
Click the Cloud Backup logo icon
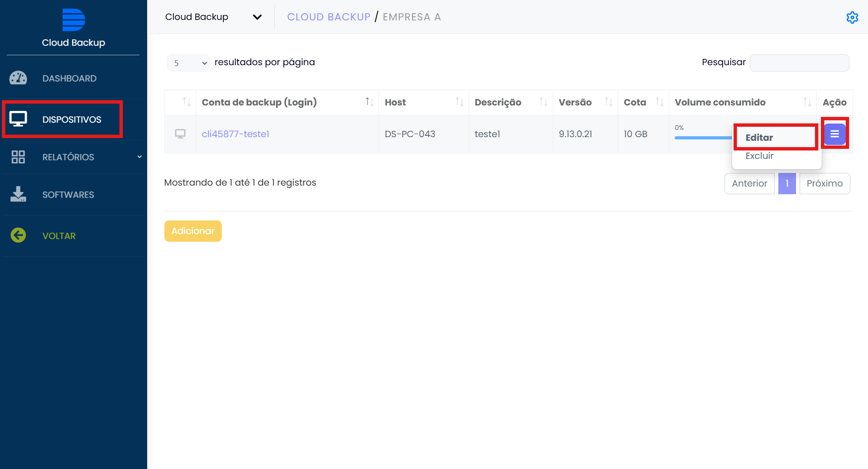coord(73,20)
